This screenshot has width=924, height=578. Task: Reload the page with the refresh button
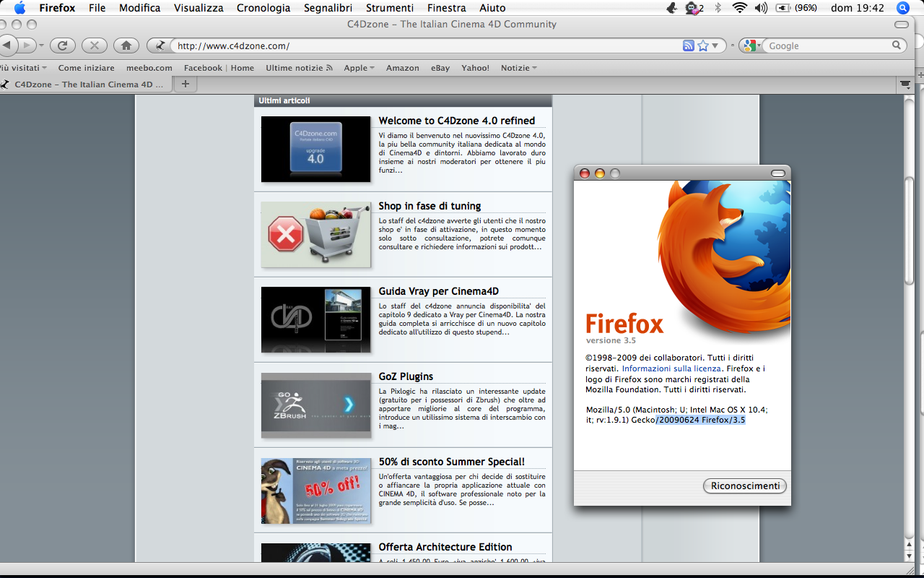(x=63, y=46)
